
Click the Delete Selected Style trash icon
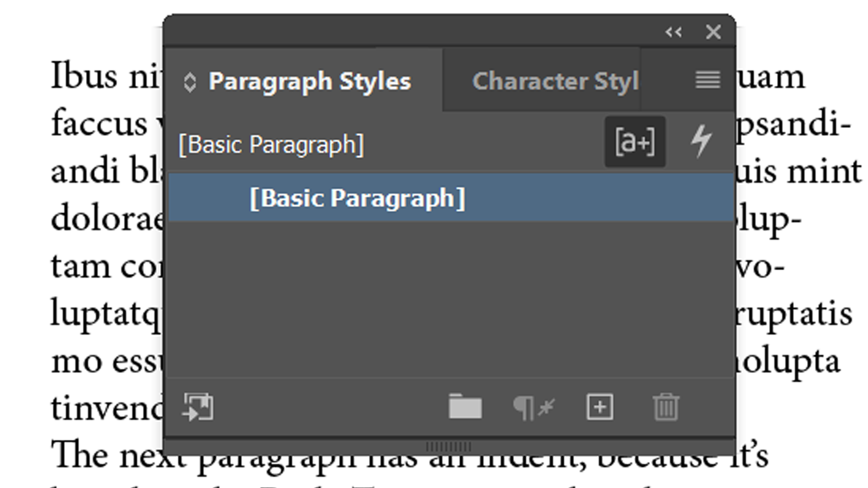click(665, 407)
